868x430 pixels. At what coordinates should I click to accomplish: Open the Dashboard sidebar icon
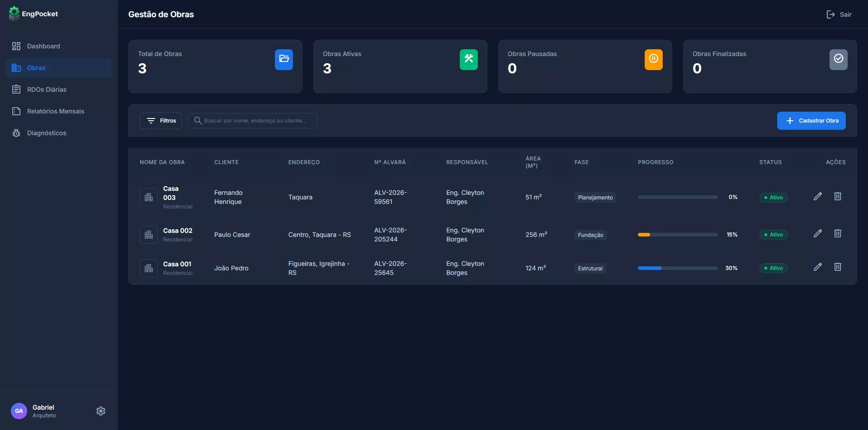[x=16, y=46]
